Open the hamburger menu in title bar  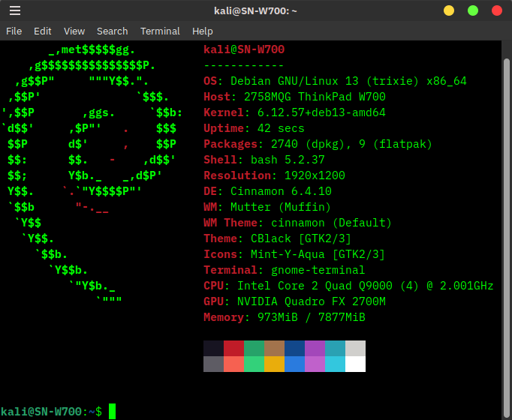[15, 10]
